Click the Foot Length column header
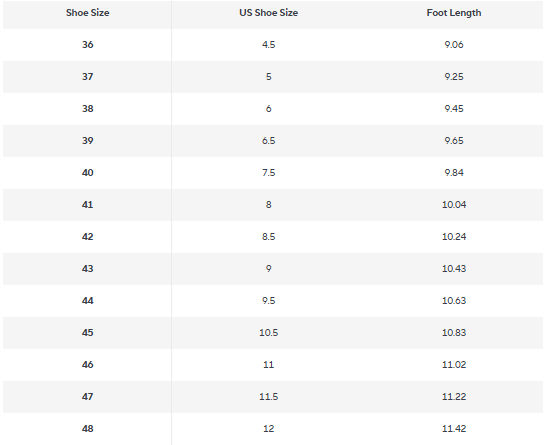Image resolution: width=550 pixels, height=445 pixels. pyautogui.click(x=454, y=13)
